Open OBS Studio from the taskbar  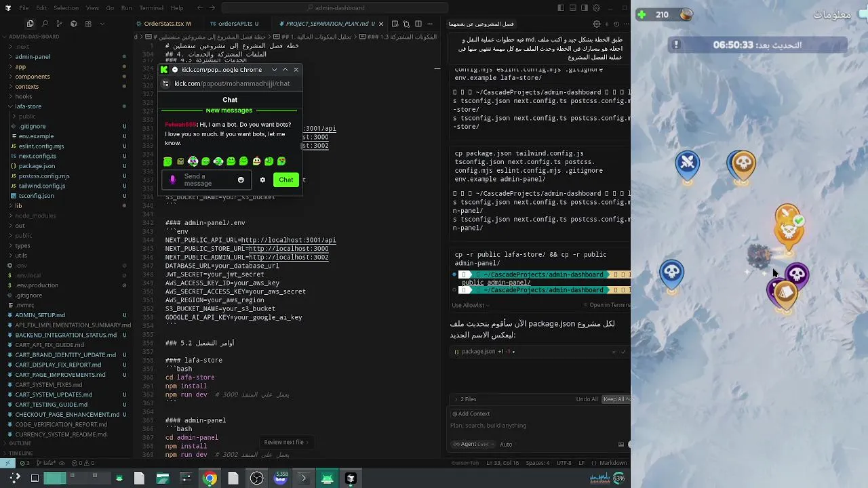pos(256,479)
